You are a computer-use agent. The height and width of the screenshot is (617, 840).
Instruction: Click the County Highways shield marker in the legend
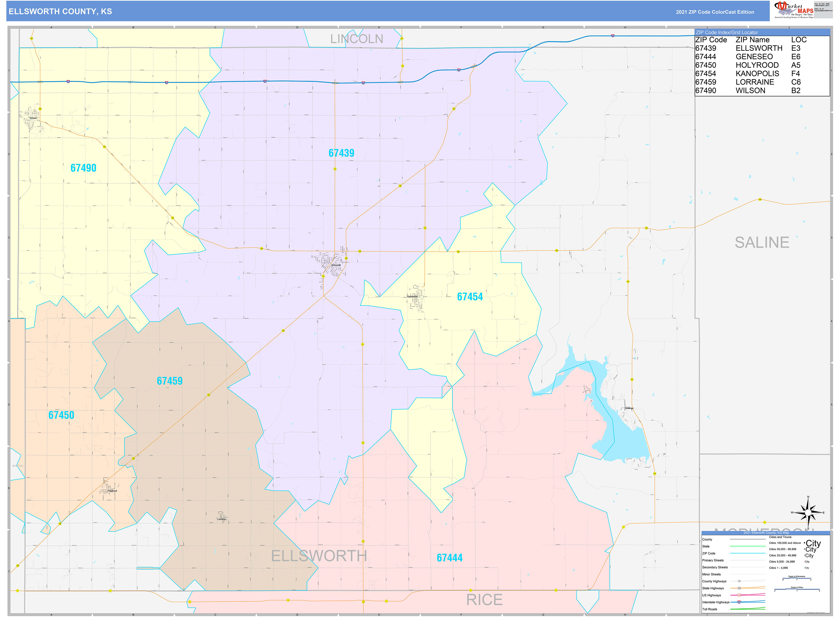739,581
